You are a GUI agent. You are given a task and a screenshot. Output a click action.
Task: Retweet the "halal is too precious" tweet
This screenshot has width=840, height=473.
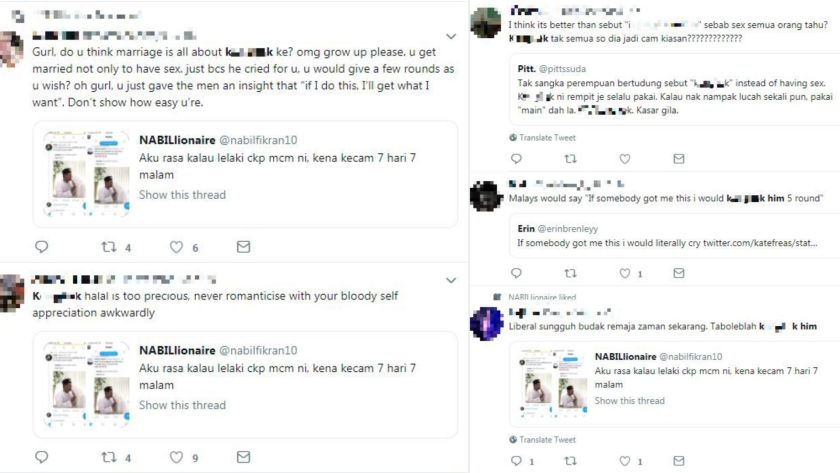pos(109,458)
